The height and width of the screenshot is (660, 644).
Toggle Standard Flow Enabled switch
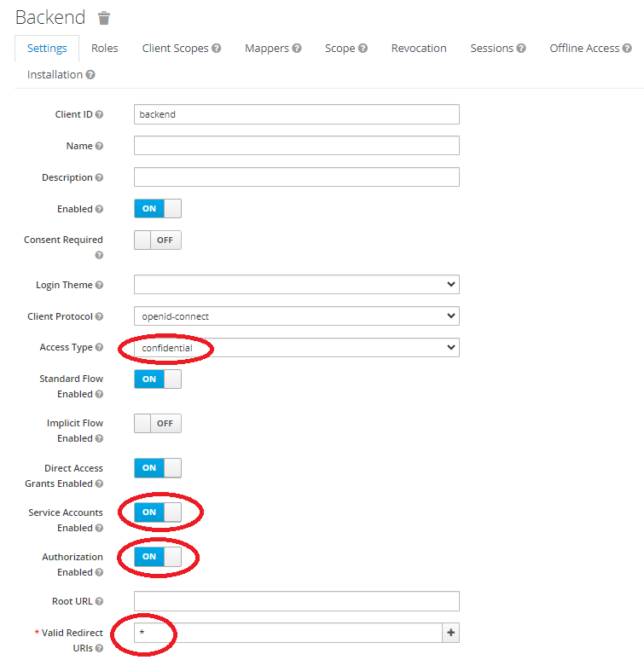(x=158, y=379)
